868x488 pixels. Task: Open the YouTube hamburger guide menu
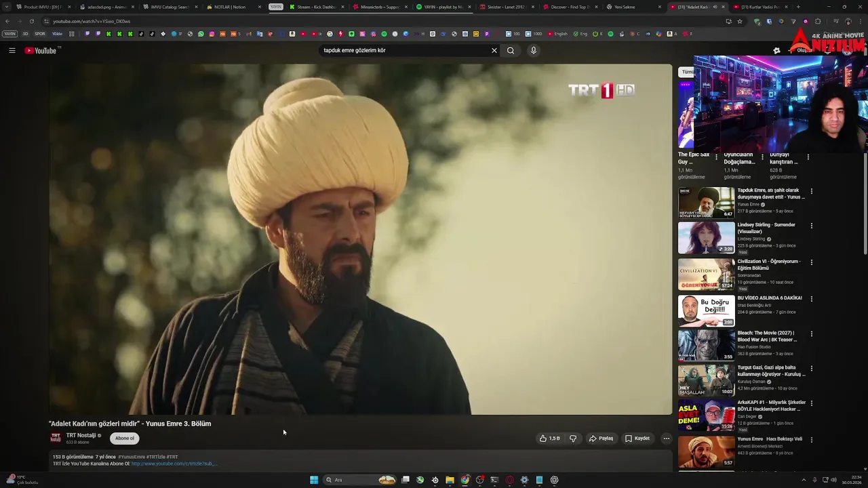click(x=12, y=50)
